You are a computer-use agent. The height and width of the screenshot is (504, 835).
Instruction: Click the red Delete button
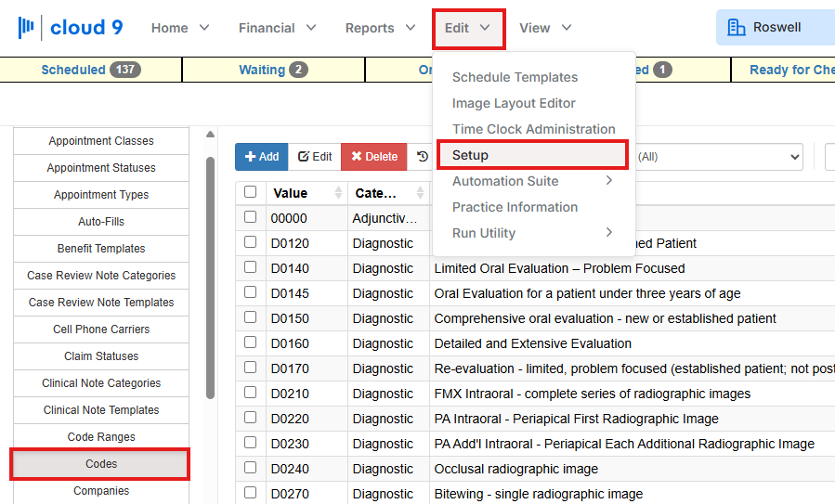click(373, 157)
